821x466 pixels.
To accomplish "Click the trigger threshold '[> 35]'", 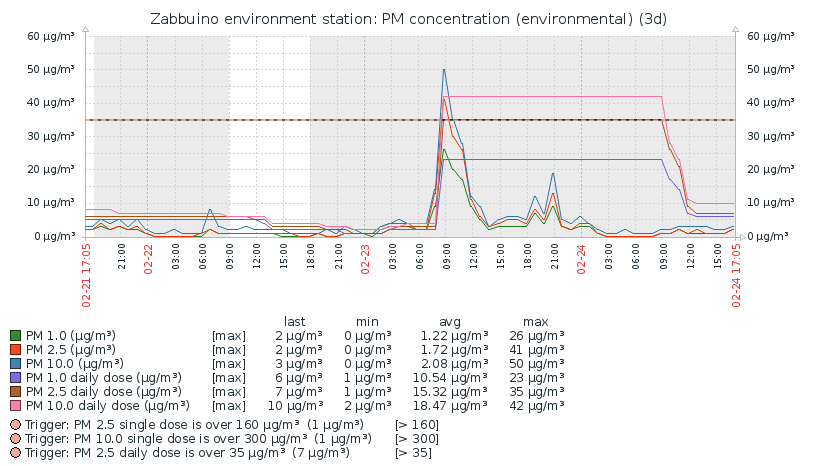I will (x=414, y=452).
